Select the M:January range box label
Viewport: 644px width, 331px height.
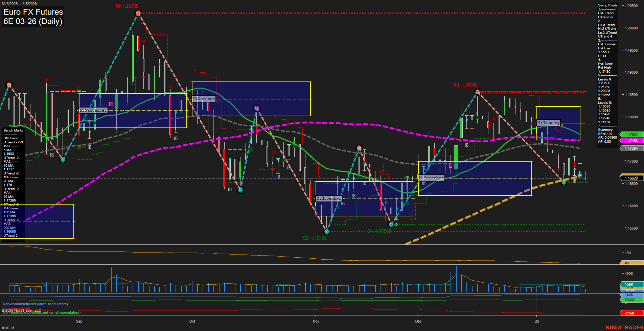[x=548, y=123]
